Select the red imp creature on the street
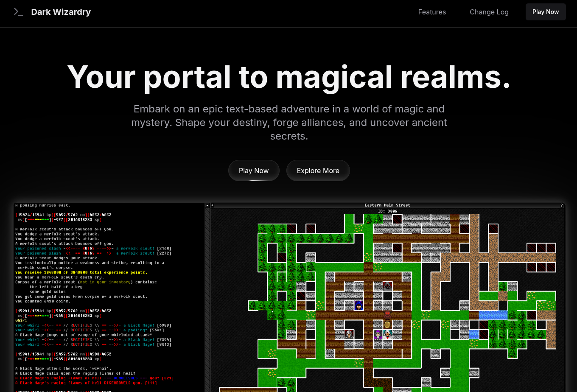577x392 pixels. [387, 314]
